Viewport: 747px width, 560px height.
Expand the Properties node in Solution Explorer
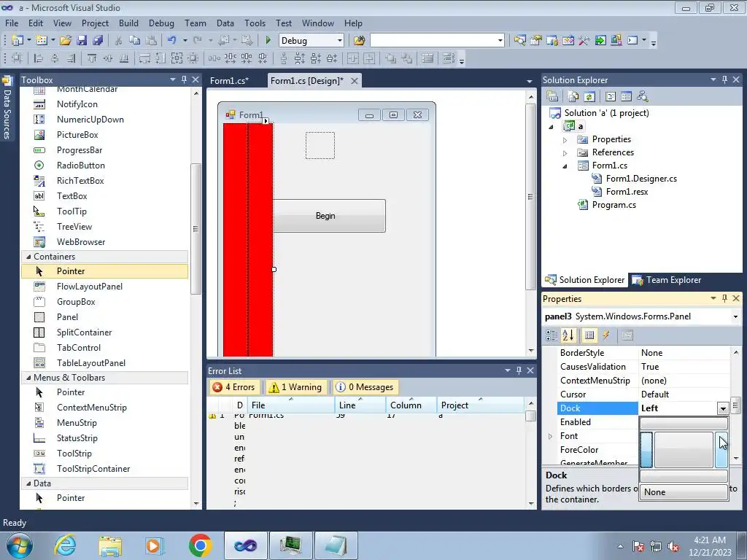pyautogui.click(x=565, y=139)
